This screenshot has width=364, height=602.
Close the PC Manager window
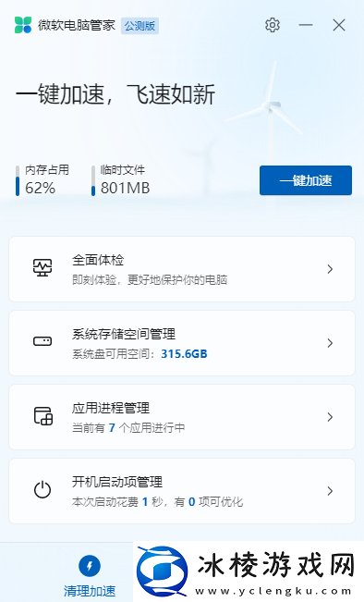click(x=339, y=25)
